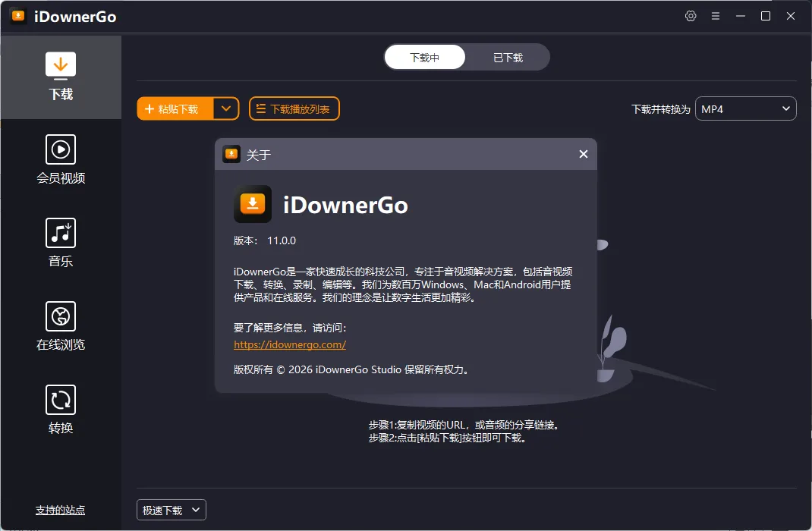The width and height of the screenshot is (812, 531).
Task: Open the 转换 convert sidebar section
Action: coord(61,410)
